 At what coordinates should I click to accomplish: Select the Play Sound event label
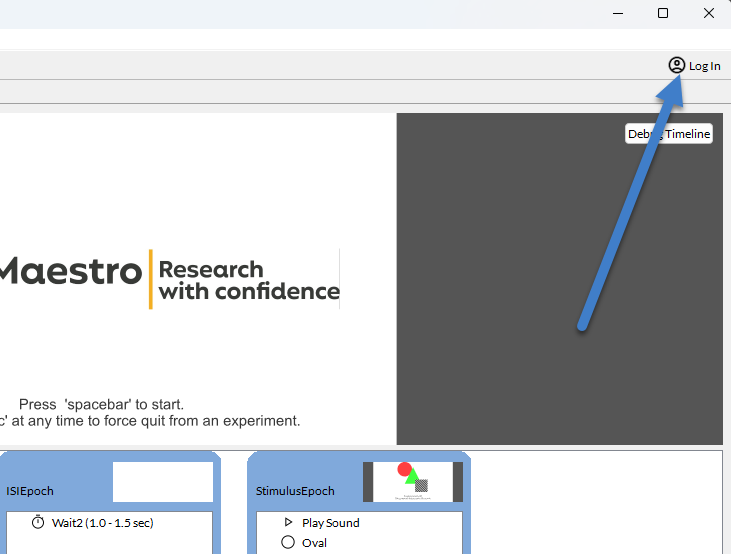[x=330, y=522]
